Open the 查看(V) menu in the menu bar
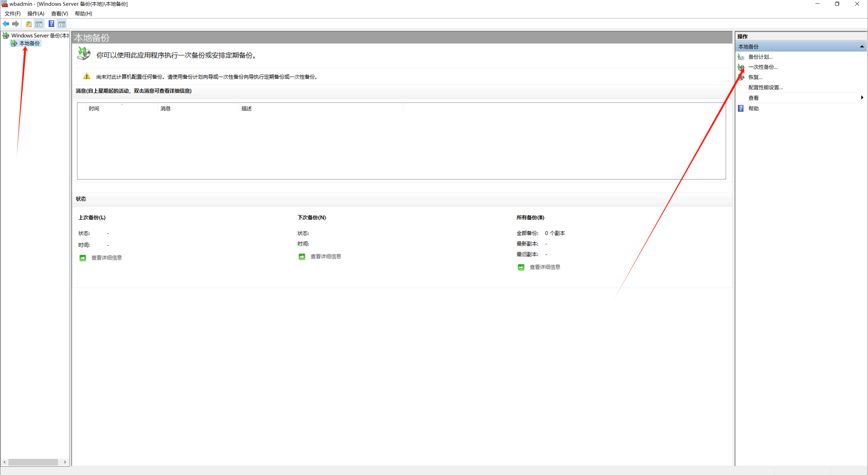 (x=59, y=14)
